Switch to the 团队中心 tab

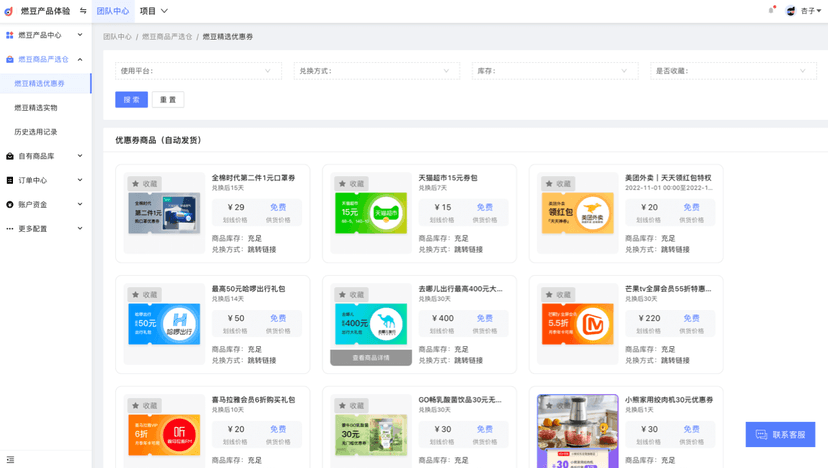point(113,11)
